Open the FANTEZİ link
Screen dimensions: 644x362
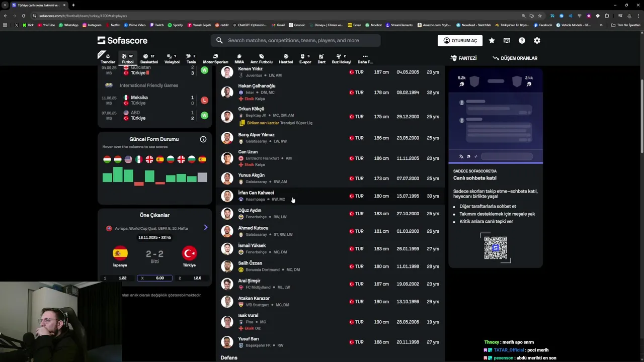click(463, 58)
